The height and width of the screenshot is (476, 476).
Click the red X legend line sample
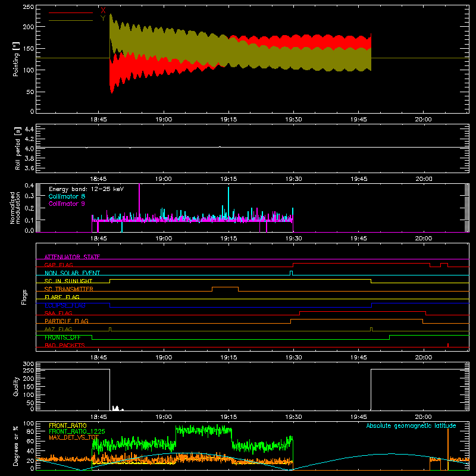coord(71,12)
